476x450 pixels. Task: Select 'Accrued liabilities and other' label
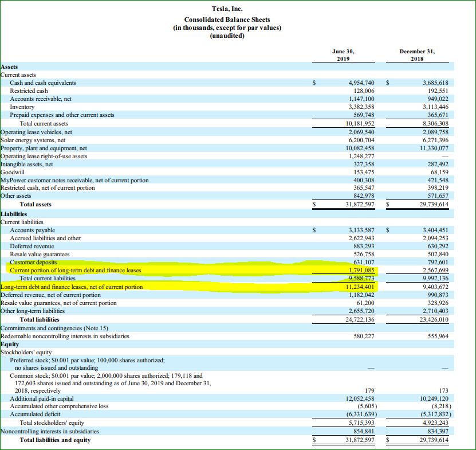pyautogui.click(x=45, y=238)
